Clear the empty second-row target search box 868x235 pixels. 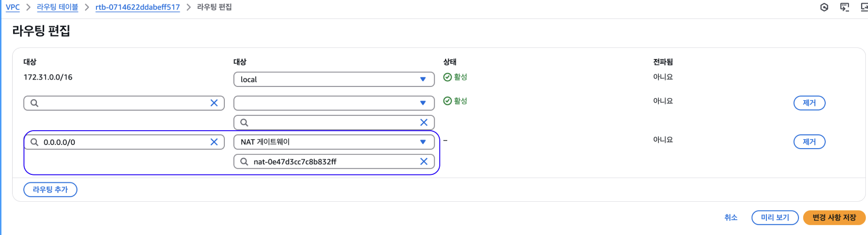[423, 123]
